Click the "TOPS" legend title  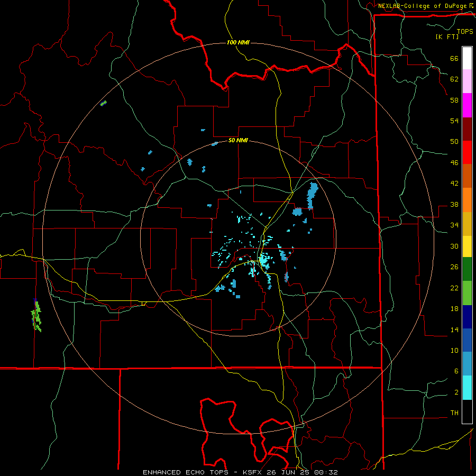pyautogui.click(x=465, y=31)
